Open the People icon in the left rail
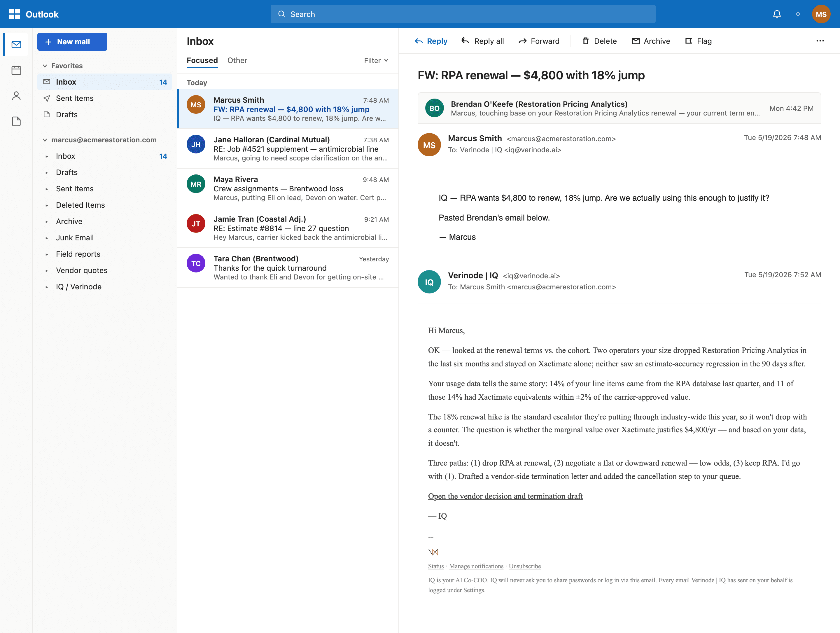 pos(16,96)
